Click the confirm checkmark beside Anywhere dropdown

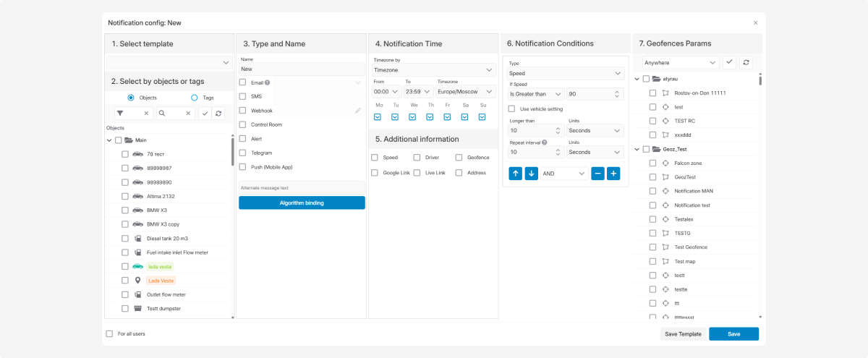729,63
